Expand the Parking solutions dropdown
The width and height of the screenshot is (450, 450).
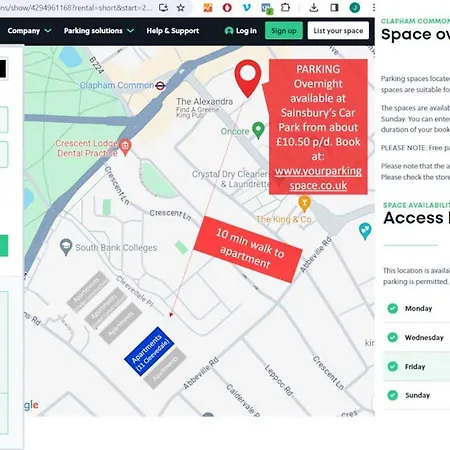[x=99, y=31]
